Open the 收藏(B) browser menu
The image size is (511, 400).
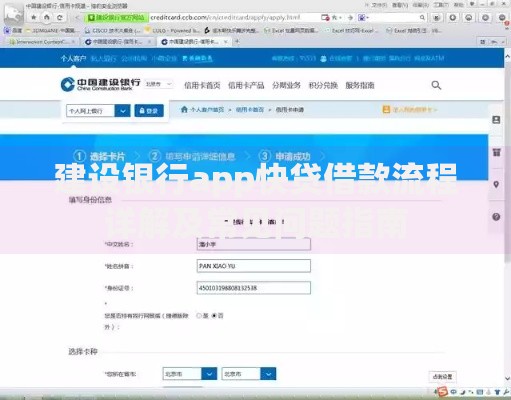coord(420,5)
